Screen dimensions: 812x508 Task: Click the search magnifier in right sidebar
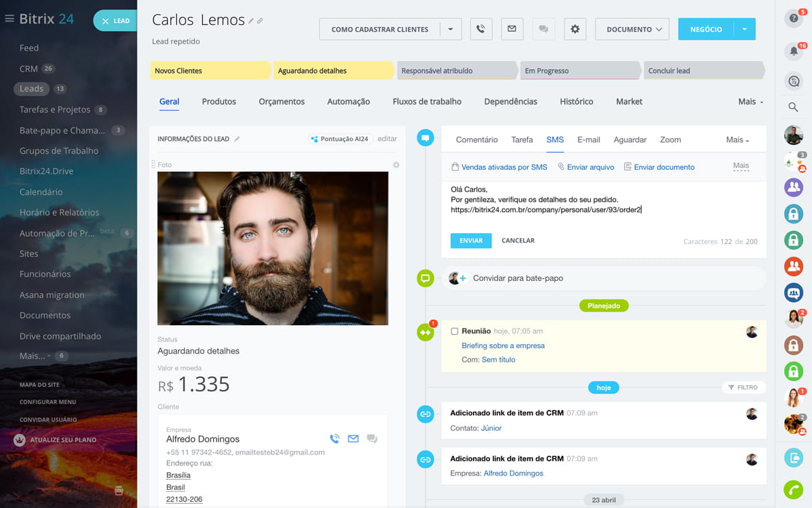(x=793, y=107)
